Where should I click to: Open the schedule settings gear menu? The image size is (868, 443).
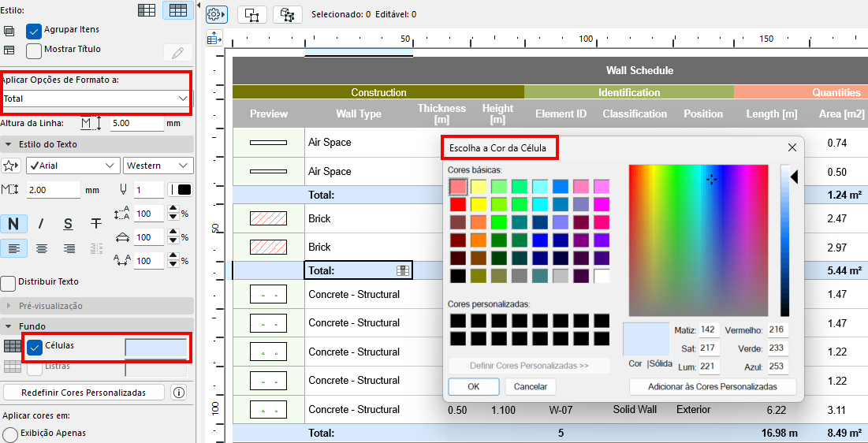pyautogui.click(x=216, y=14)
